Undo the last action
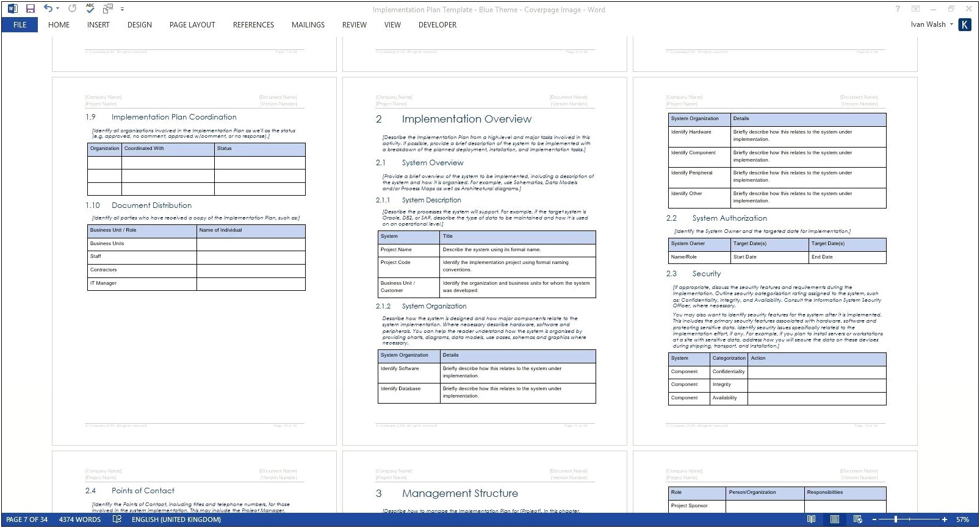 pyautogui.click(x=48, y=9)
